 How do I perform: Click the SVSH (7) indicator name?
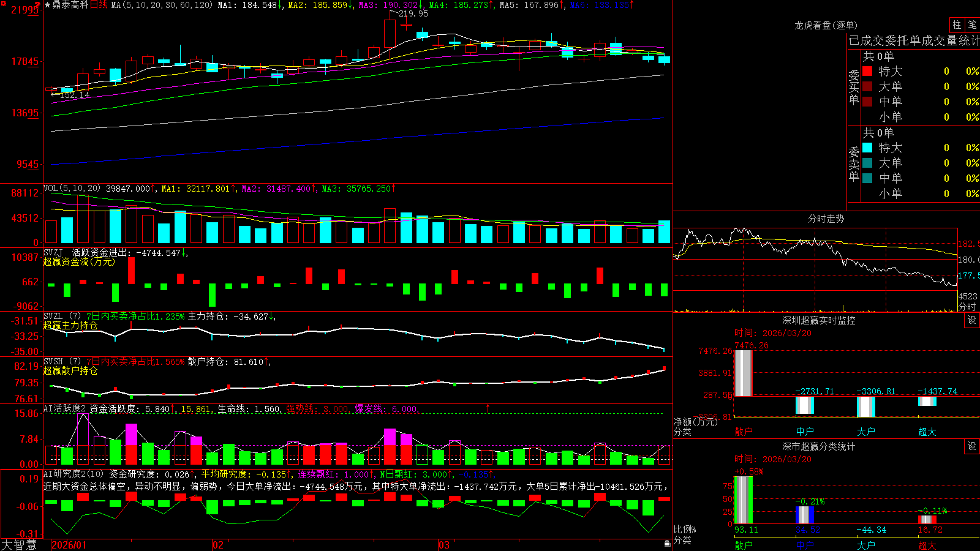point(62,362)
